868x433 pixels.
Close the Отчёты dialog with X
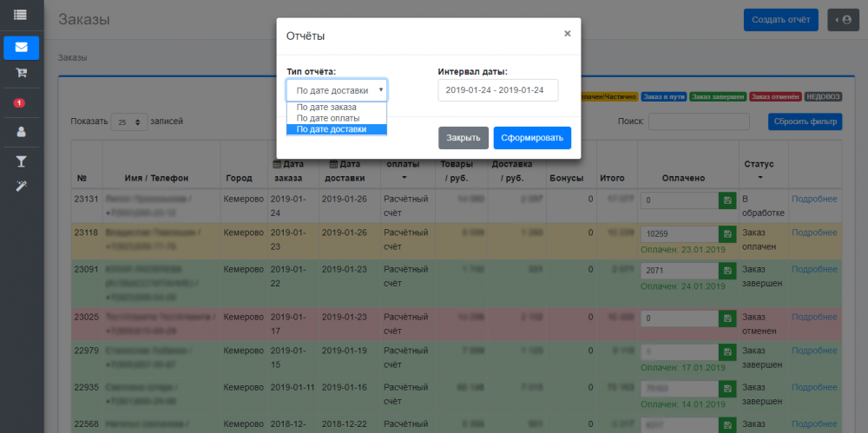click(x=567, y=34)
